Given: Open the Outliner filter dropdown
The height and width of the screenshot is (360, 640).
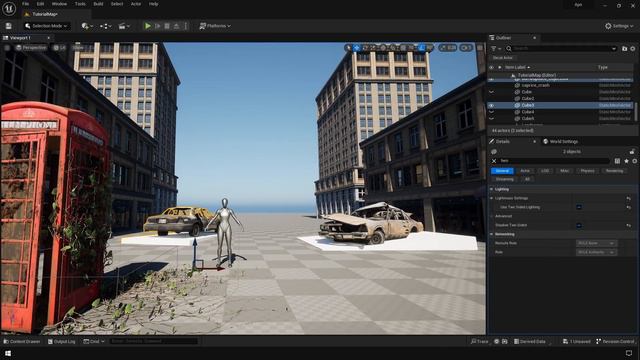Looking at the screenshot, I should [496, 48].
